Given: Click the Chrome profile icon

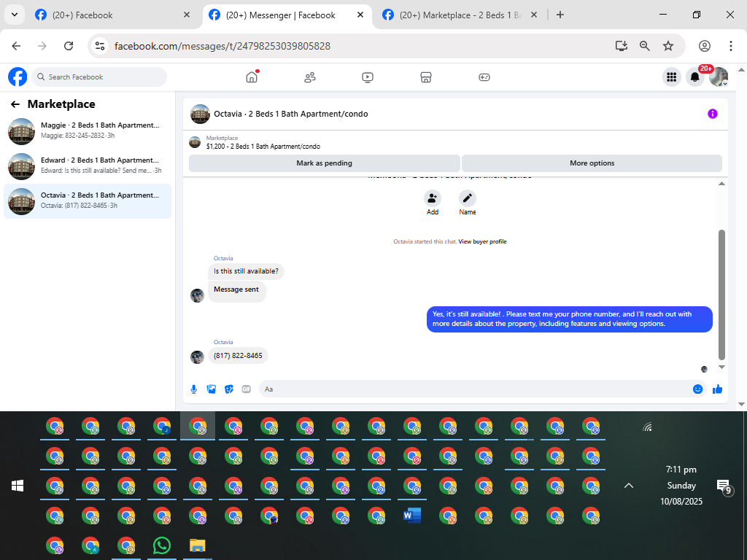Looking at the screenshot, I should pos(705,46).
